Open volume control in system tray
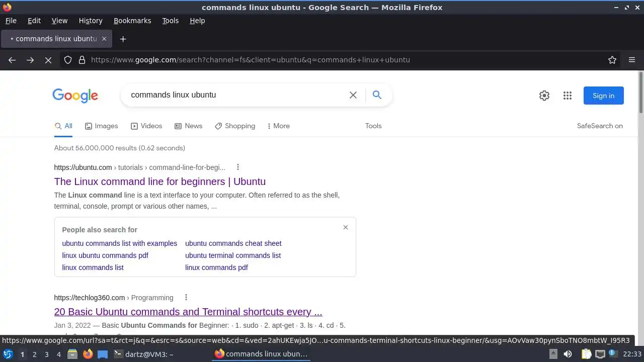 pos(568,354)
